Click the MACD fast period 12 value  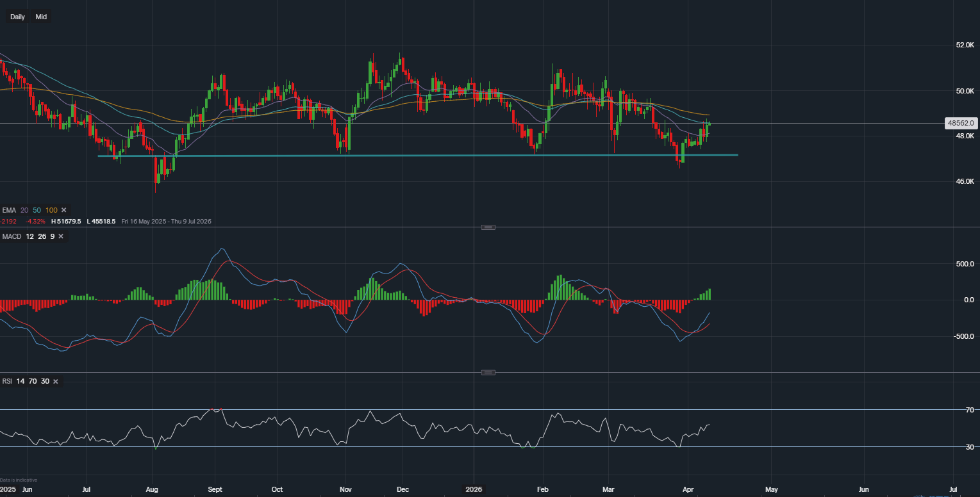click(30, 236)
